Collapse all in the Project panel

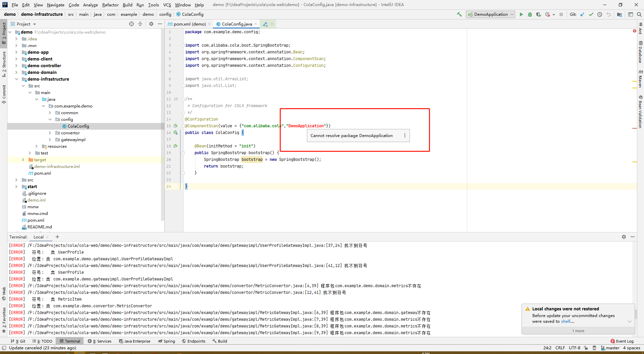point(140,24)
